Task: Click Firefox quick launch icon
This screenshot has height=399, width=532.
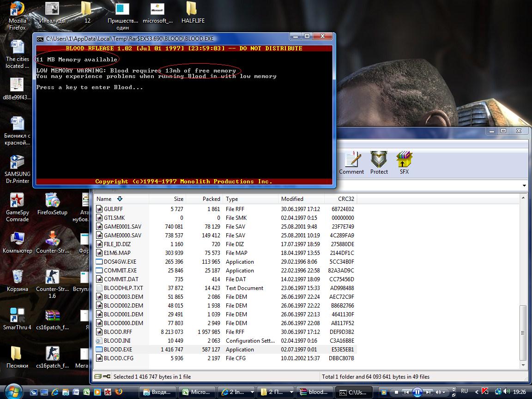Action: point(118,392)
